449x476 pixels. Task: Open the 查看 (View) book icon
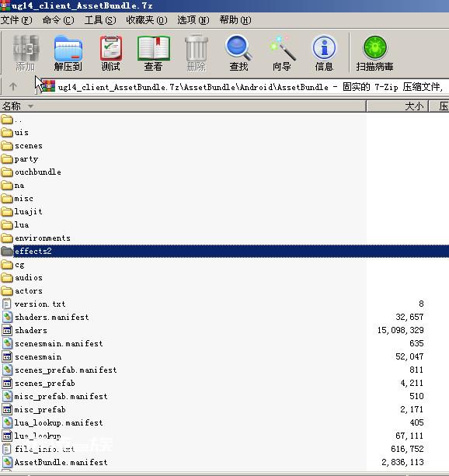[153, 53]
